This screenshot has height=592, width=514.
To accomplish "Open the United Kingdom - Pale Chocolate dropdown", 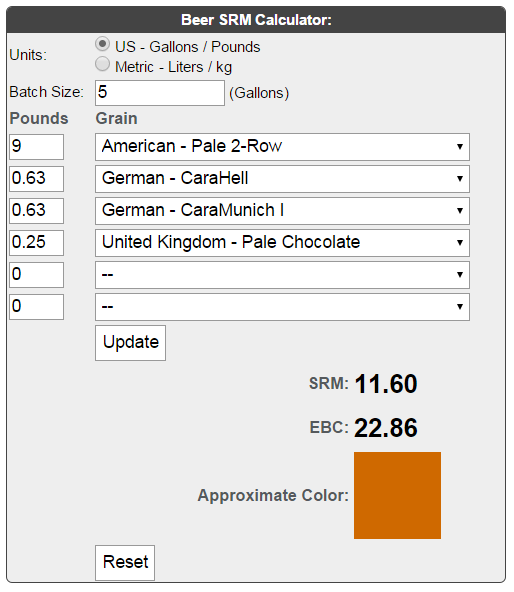I will 282,243.
